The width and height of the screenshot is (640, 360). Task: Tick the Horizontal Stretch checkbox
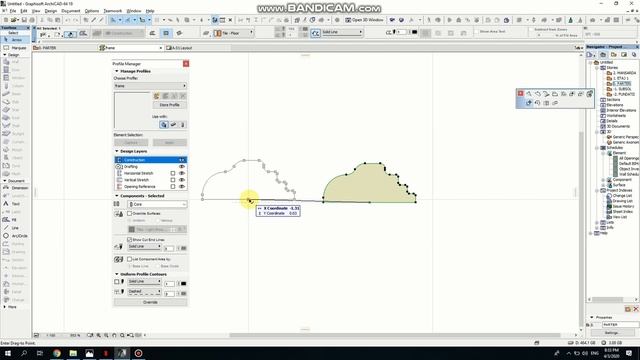coord(173,173)
